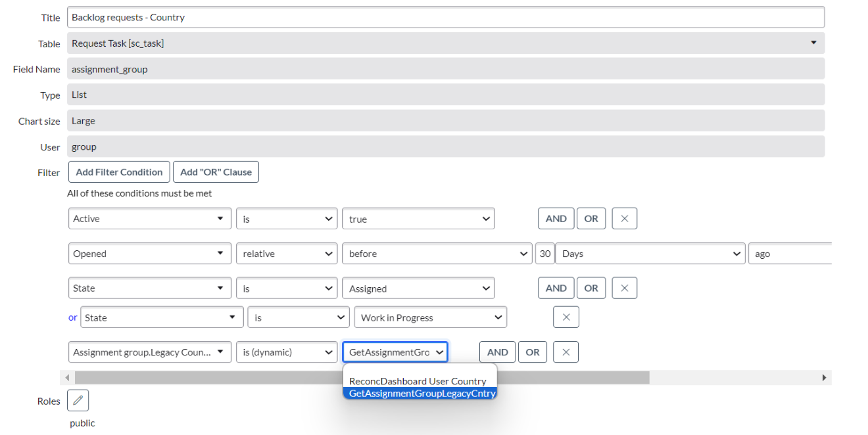
Task: Delete the State is Assigned condition
Action: click(624, 288)
